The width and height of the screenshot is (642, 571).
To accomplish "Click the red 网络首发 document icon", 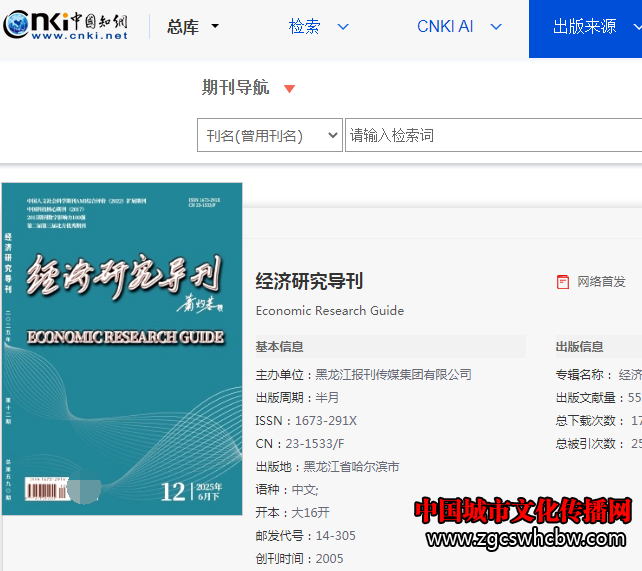I will click(563, 282).
